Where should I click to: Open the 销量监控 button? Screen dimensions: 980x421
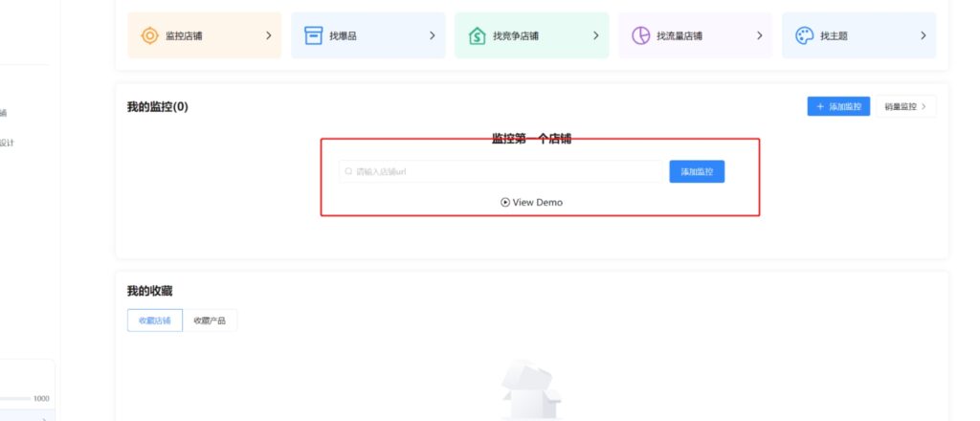(905, 106)
